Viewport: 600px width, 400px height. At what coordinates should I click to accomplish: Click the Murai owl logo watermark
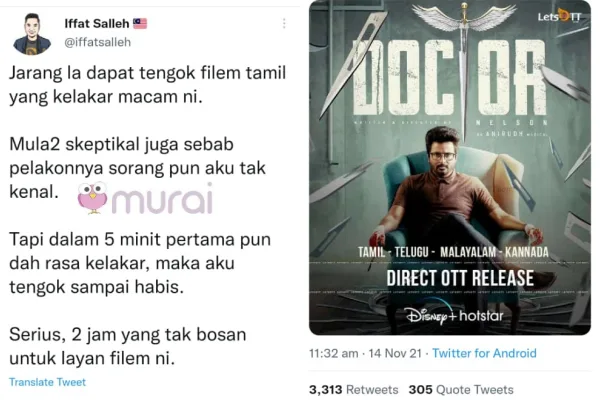click(92, 198)
